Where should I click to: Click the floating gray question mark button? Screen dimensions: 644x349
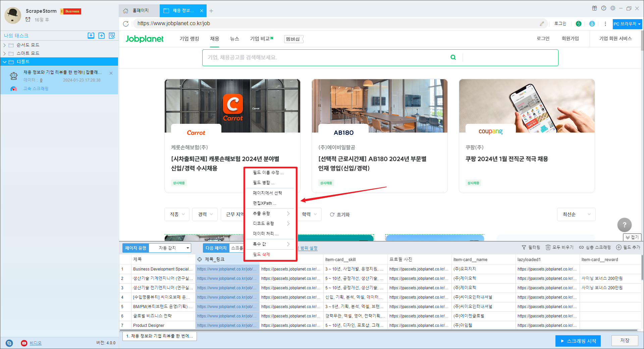coord(625,225)
